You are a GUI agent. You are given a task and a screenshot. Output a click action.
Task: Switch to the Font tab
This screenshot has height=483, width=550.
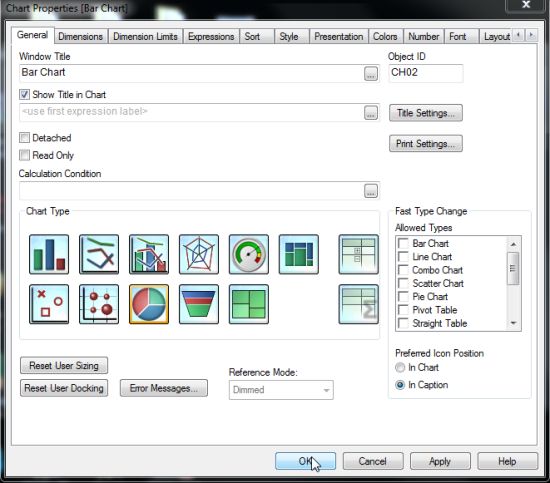tap(461, 36)
